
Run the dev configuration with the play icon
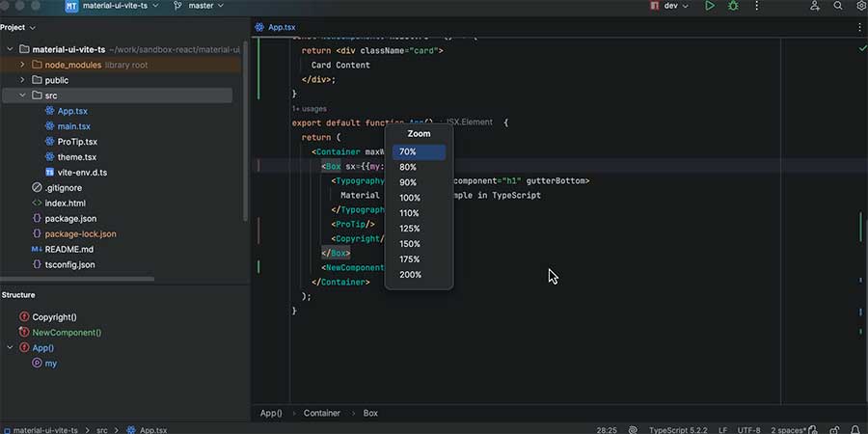coord(710,6)
